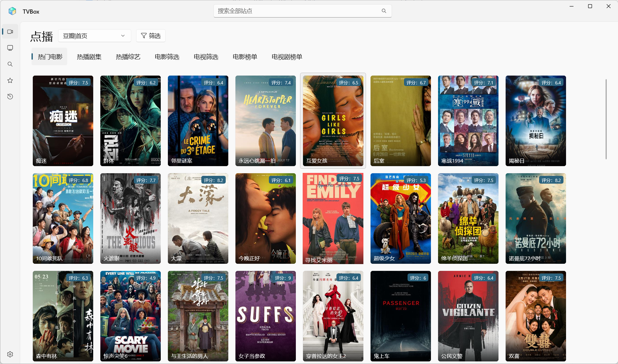Image resolution: width=618 pixels, height=364 pixels.
Task: Open the 诺曼底72小时 poster
Action: [536, 218]
